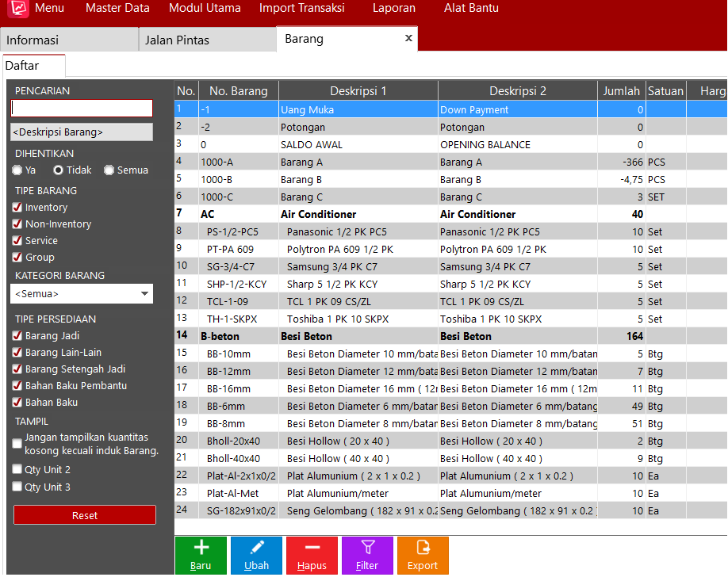Toggle the Inventory checkbox
Screen dimensions: 728x577
pyautogui.click(x=17, y=207)
